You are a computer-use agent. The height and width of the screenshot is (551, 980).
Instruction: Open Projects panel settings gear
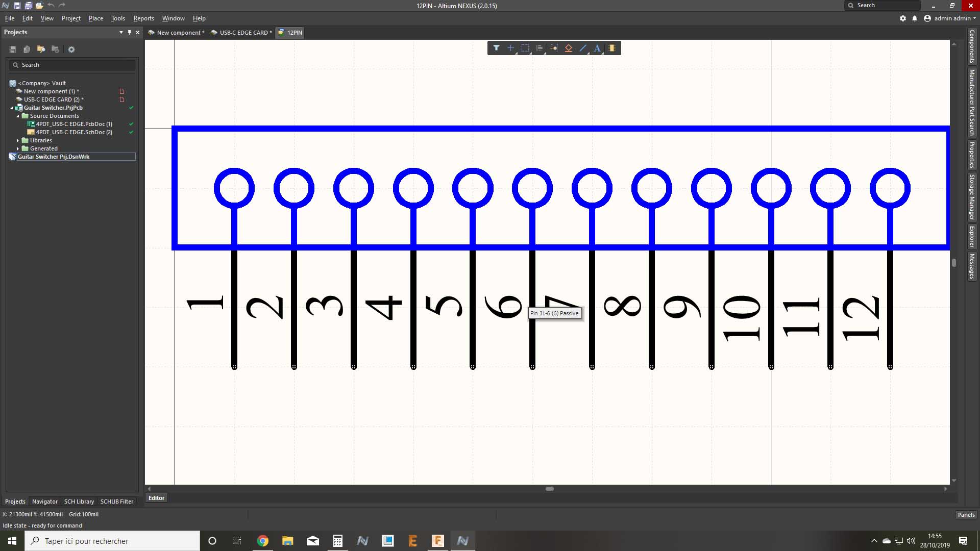[x=71, y=49]
